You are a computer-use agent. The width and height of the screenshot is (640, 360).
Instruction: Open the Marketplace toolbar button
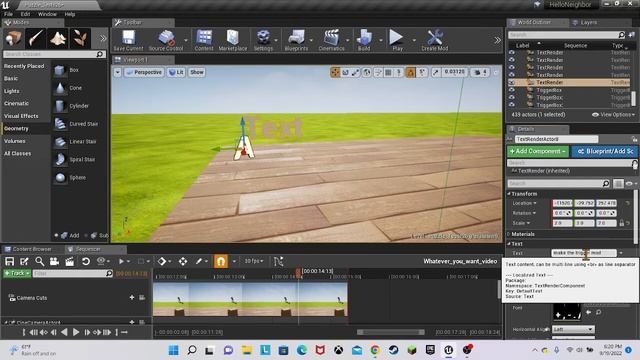click(x=233, y=40)
